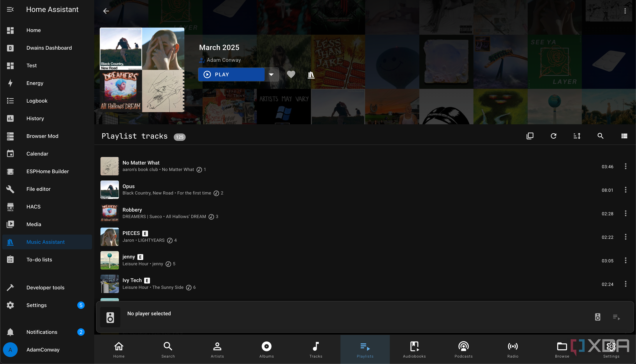Open AdamConway user profile
The width and height of the screenshot is (636, 364).
click(47, 350)
